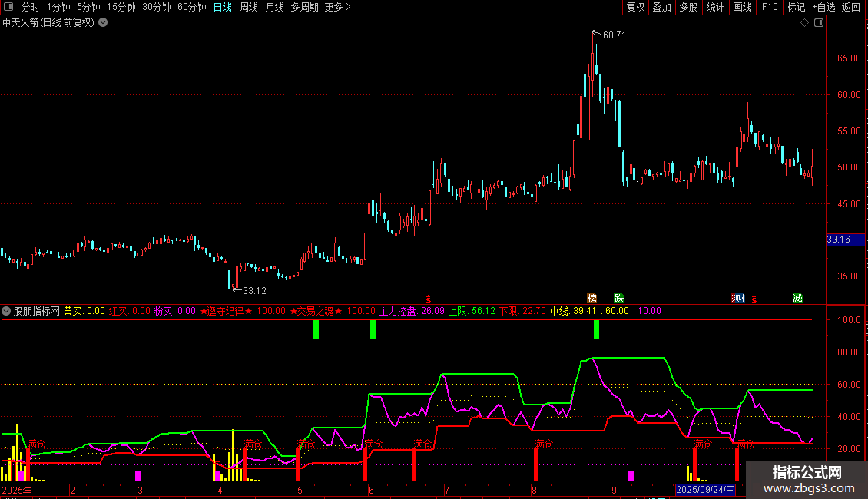This screenshot has height=499, width=868.
Task: Click the diamond marker icon above the chart
Action: [804, 23]
